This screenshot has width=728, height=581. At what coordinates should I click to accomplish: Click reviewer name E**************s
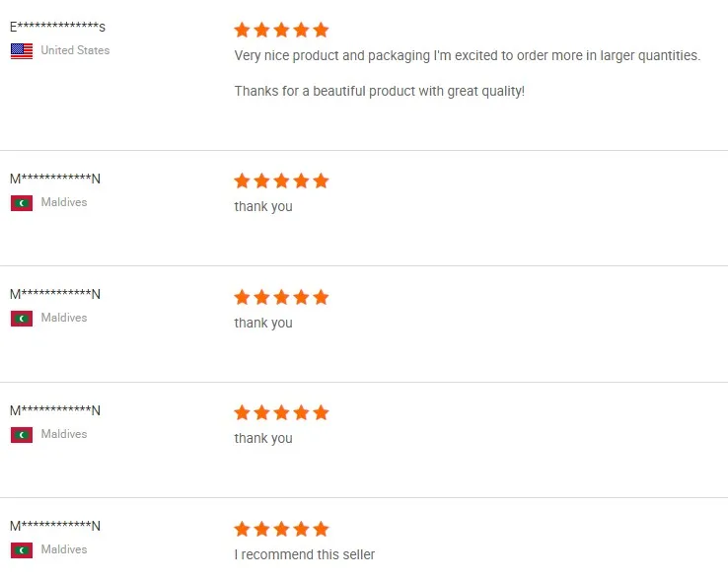(57, 28)
